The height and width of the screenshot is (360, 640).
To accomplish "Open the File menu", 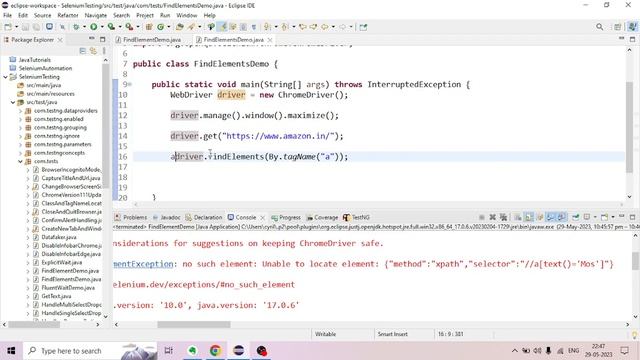I will (x=7, y=15).
